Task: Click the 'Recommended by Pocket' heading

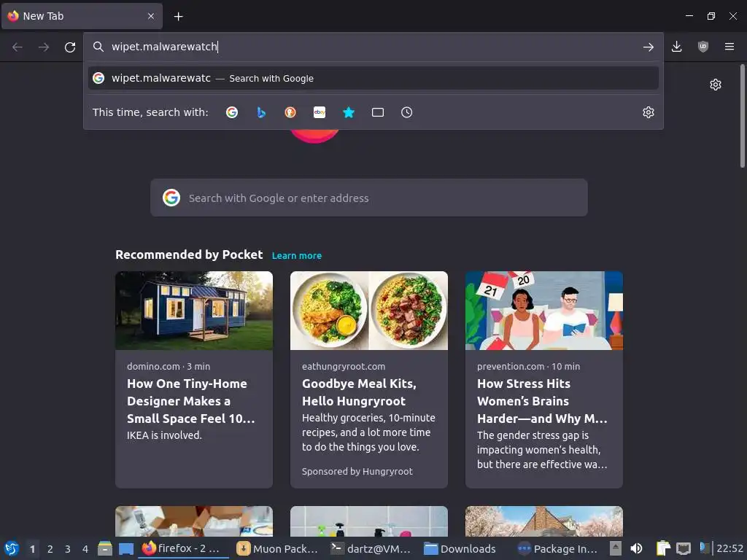Action: (189, 254)
